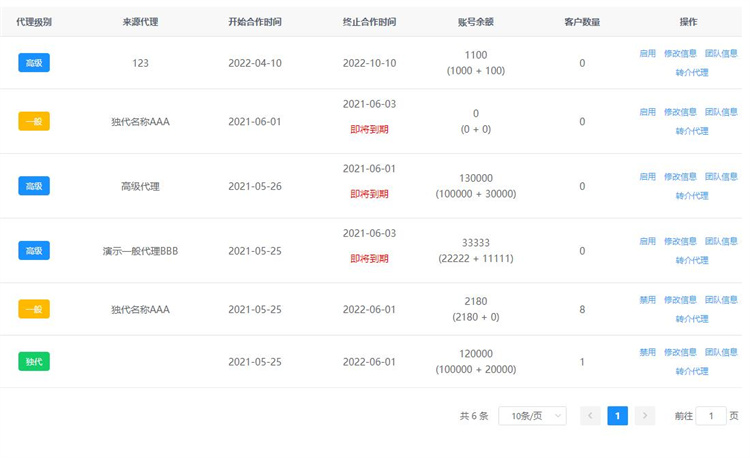Open 团队信息 for the 演示一般代理BBB row
Viewport: 750px width, 458px height.
721,241
